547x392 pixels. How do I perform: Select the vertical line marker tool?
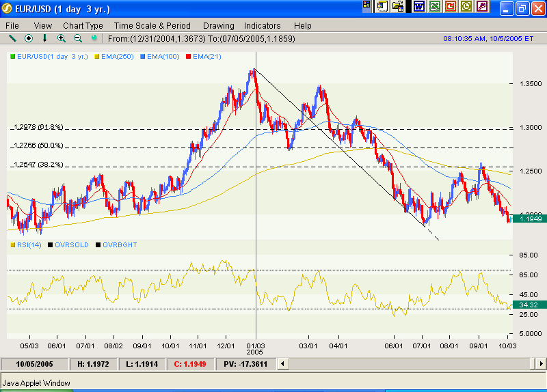45,38
